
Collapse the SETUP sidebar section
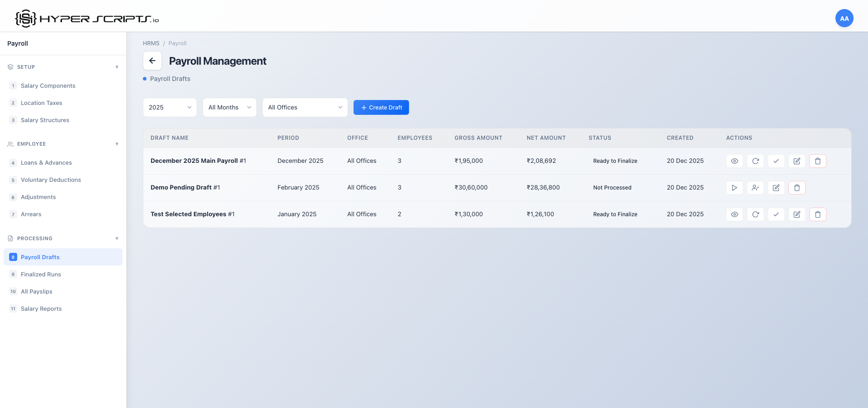coord(117,67)
